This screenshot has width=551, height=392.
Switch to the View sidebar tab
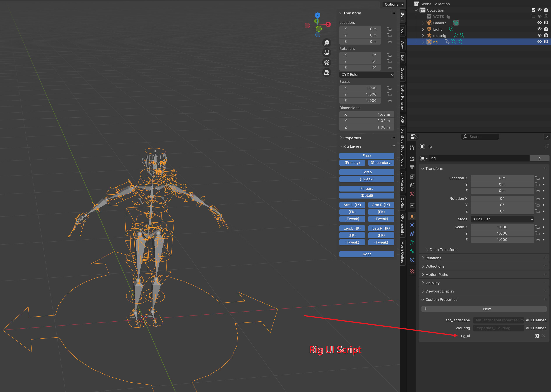pos(402,45)
